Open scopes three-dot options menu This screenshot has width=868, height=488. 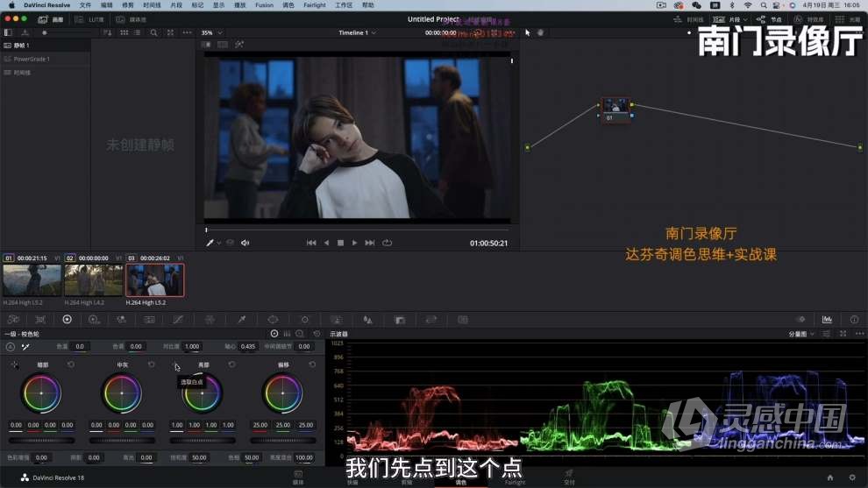[859, 334]
